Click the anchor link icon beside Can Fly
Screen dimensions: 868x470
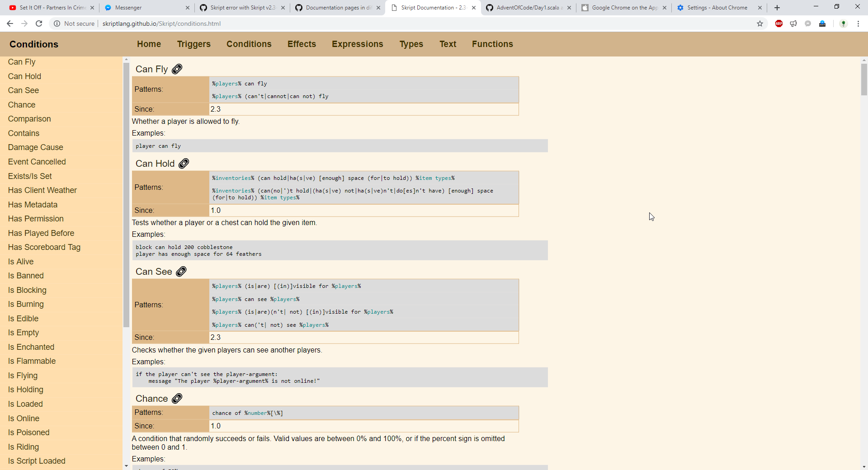pyautogui.click(x=177, y=69)
